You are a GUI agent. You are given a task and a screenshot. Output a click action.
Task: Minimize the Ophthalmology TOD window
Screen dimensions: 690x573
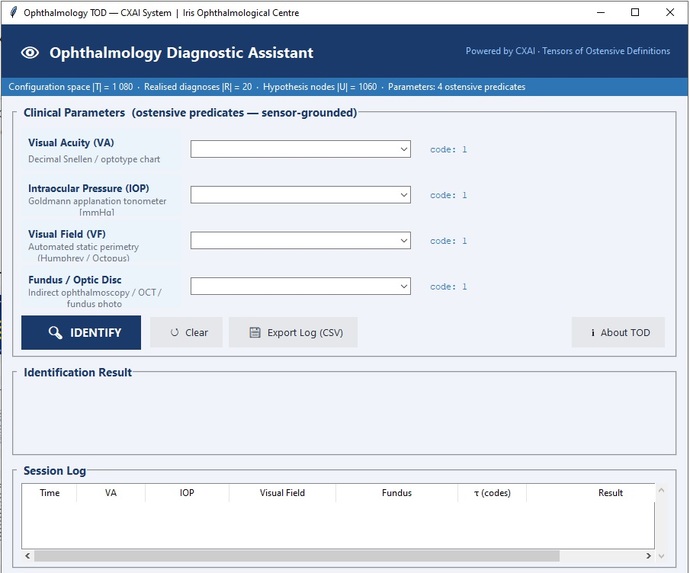[x=601, y=12]
